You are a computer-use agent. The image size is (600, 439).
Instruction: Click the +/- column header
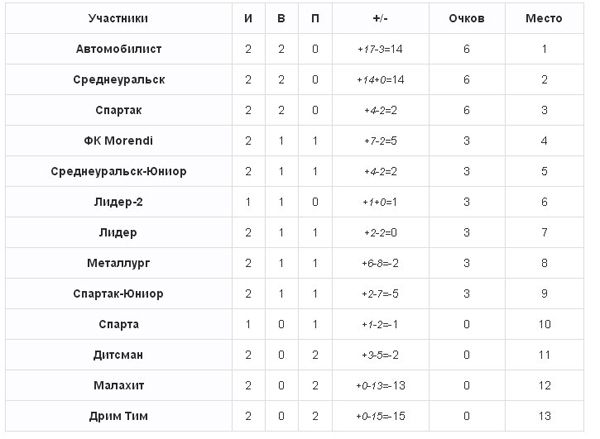380,18
